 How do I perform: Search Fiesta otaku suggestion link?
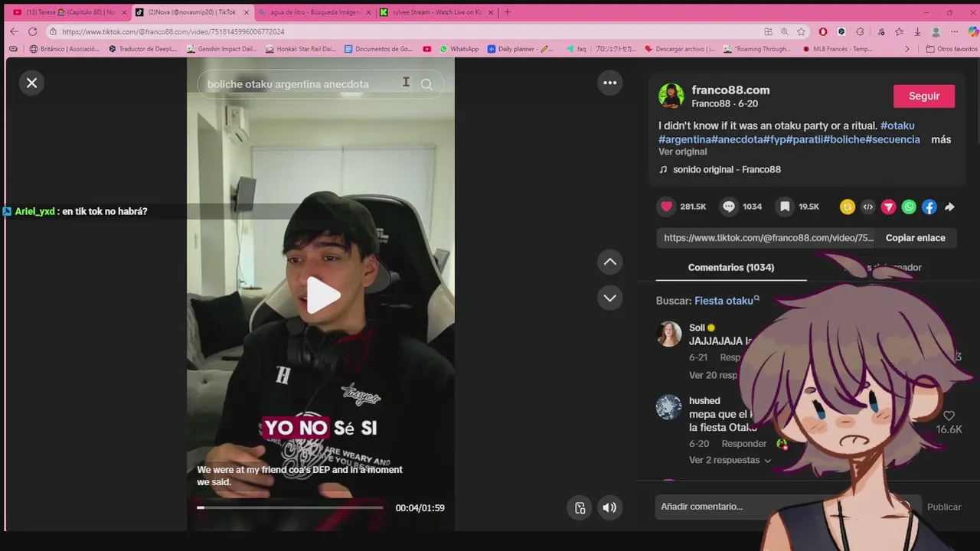[x=727, y=301]
